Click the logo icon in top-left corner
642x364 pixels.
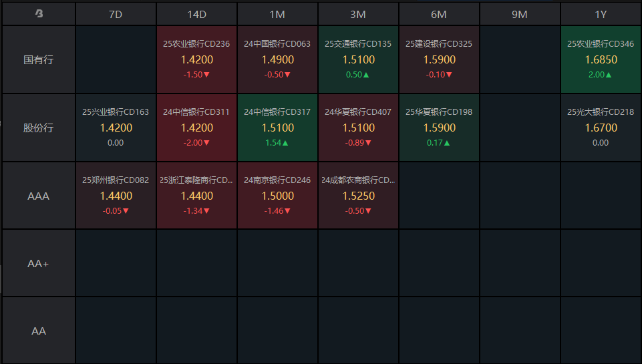click(x=39, y=13)
